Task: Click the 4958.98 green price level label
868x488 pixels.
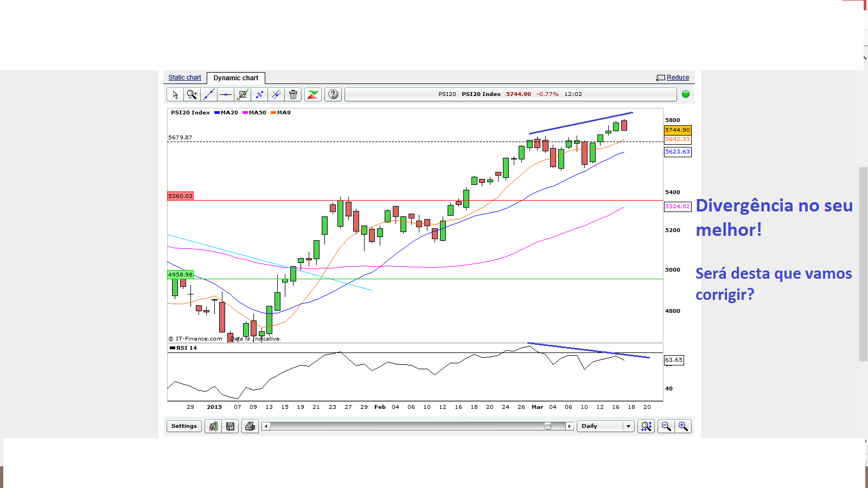Action: tap(180, 275)
